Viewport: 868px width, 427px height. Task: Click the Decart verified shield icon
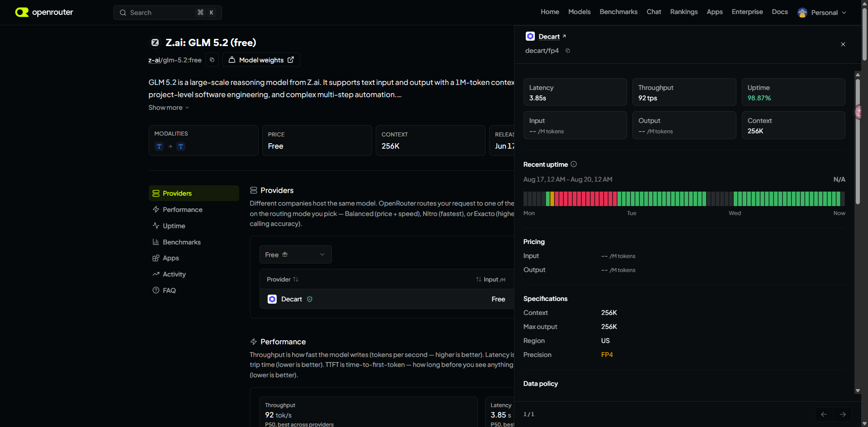(x=310, y=299)
